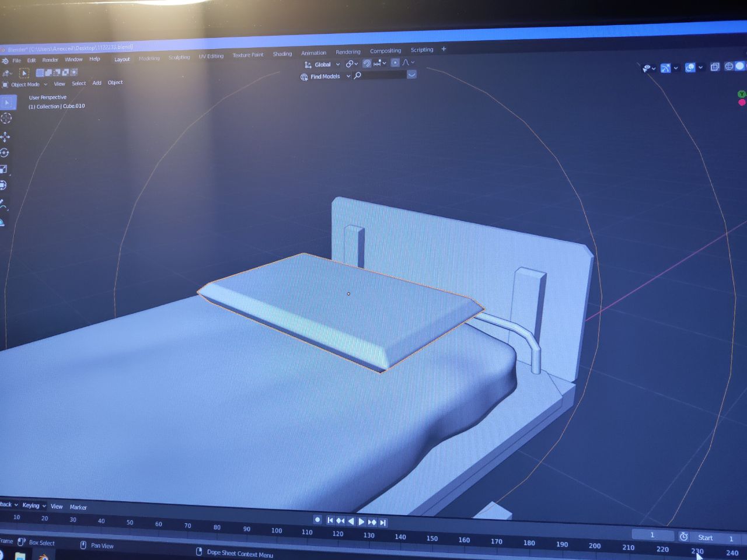This screenshot has height=560, width=747.
Task: Select the Select Box tool in toolbar
Action: [x=7, y=103]
